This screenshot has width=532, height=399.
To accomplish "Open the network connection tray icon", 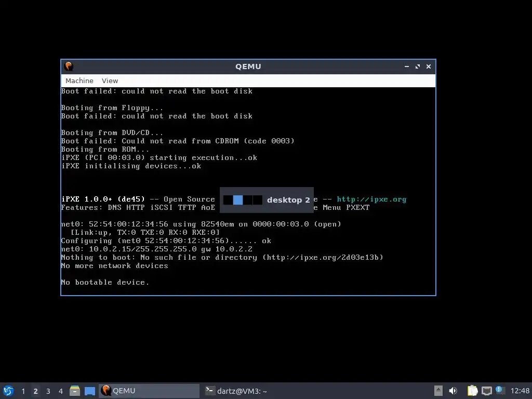I will 486,391.
